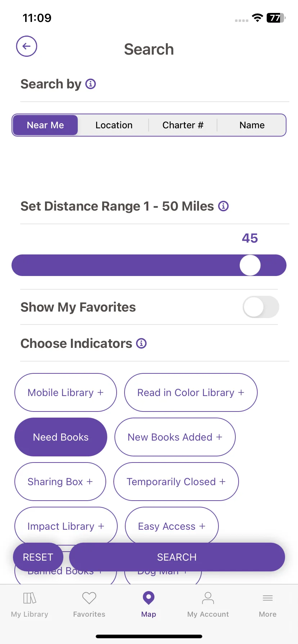298x644 pixels.
Task: Add Read in Color Library indicator
Action: point(191,392)
